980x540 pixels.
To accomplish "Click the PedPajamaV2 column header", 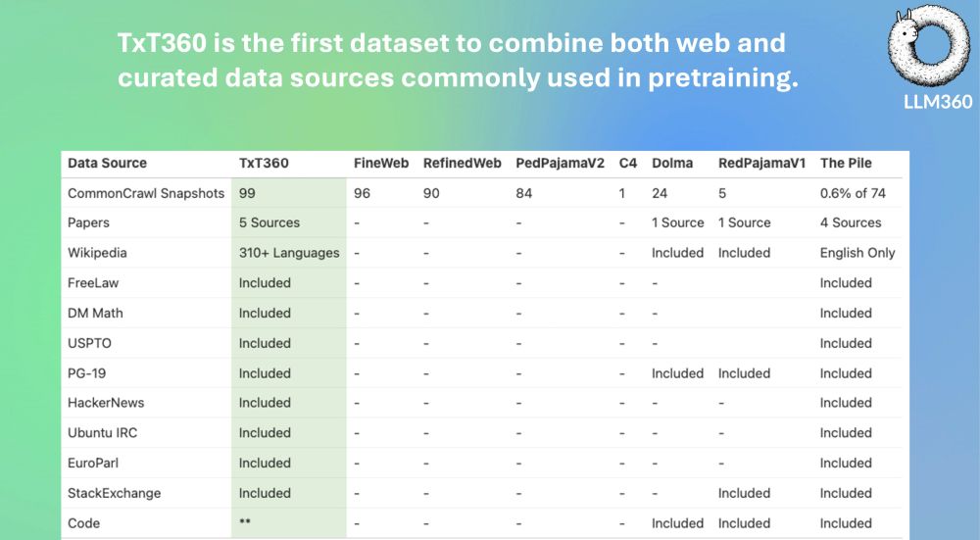I will click(560, 163).
